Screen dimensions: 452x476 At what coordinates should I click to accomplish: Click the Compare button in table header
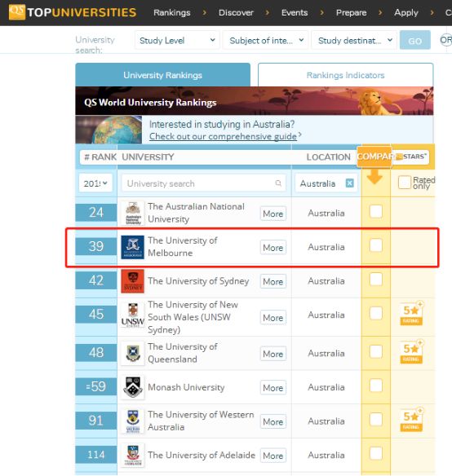tap(374, 156)
